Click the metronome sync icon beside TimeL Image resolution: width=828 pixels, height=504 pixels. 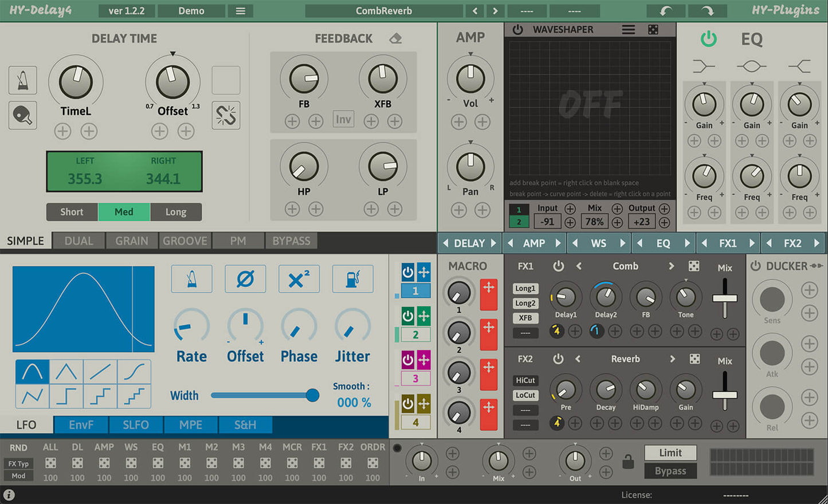(23, 80)
